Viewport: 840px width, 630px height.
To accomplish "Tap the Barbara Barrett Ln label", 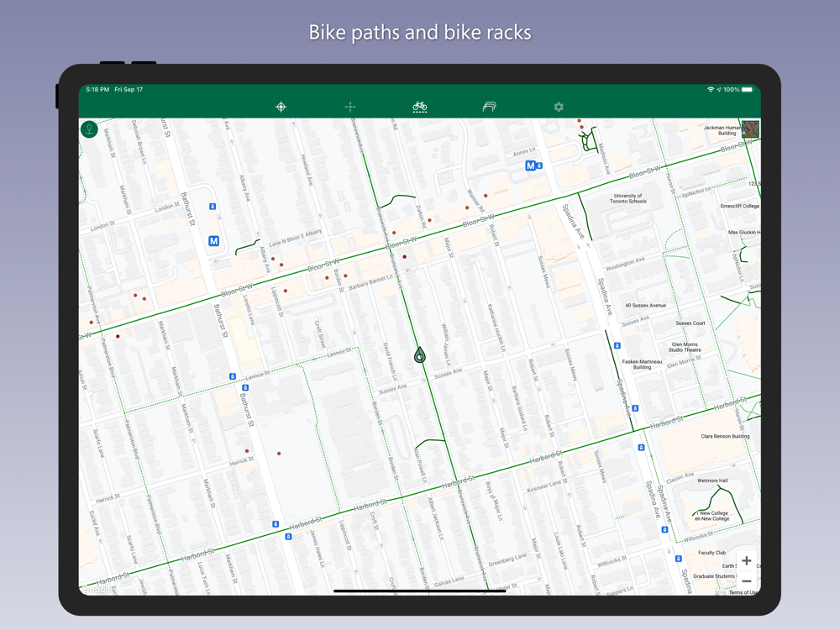I will coord(370,282).
